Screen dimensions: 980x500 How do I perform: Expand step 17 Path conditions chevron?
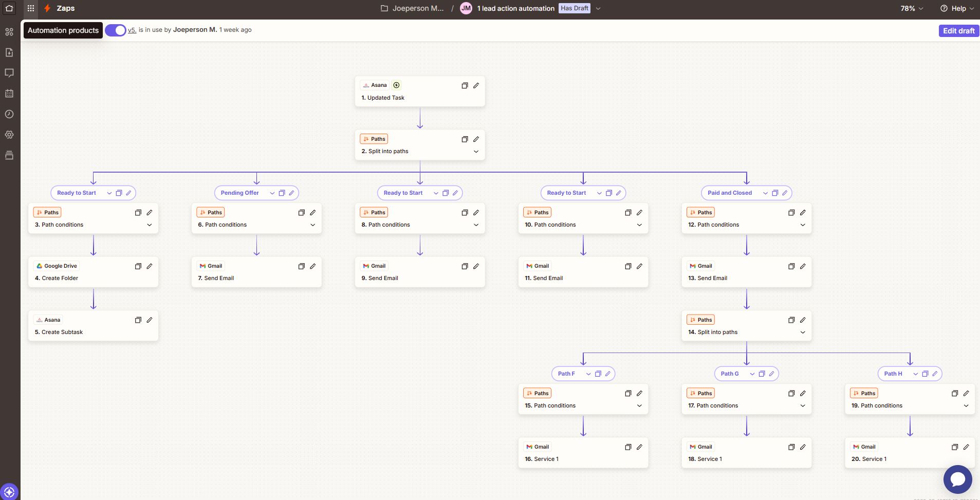tap(803, 406)
